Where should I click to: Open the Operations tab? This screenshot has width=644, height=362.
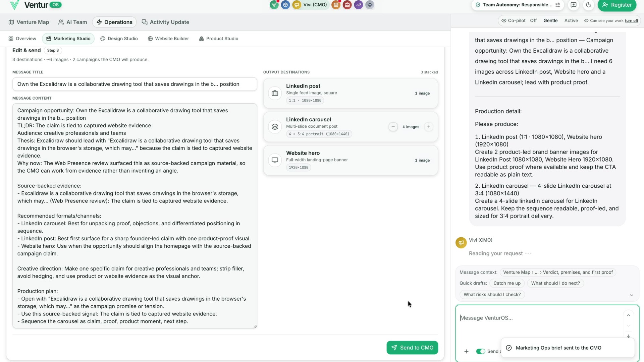click(114, 22)
